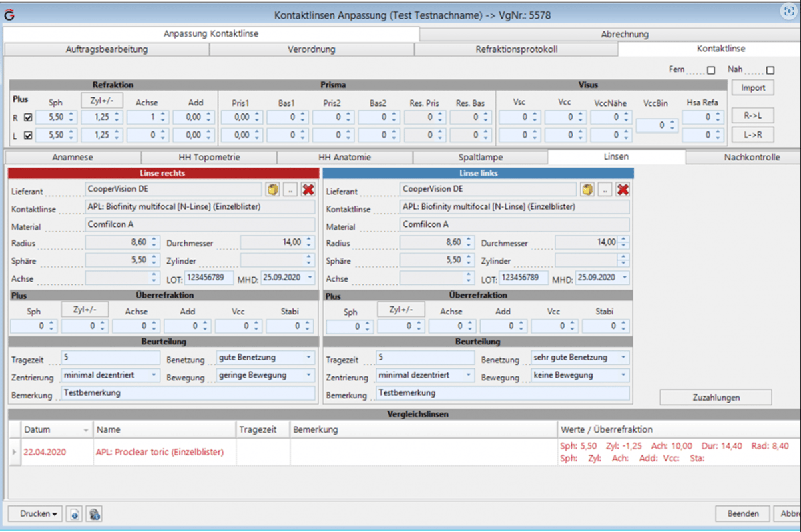
Task: Click the document info icon beside Drucken
Action: coord(74,513)
